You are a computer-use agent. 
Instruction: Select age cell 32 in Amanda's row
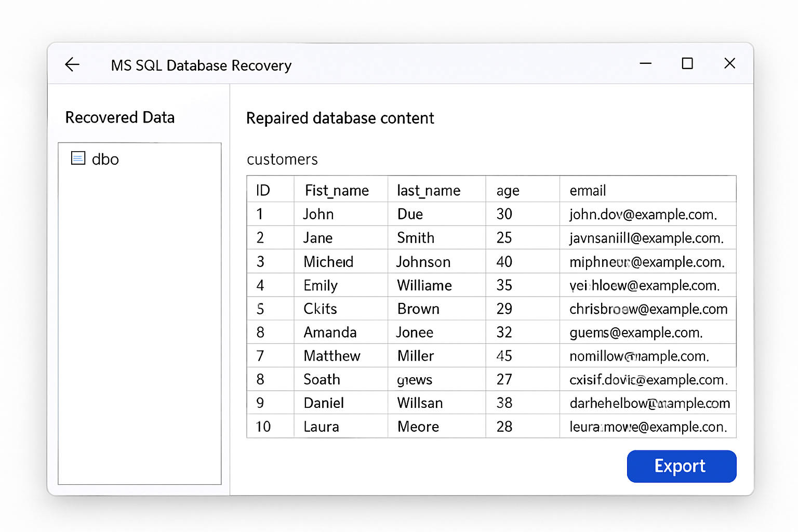pyautogui.click(x=523, y=332)
